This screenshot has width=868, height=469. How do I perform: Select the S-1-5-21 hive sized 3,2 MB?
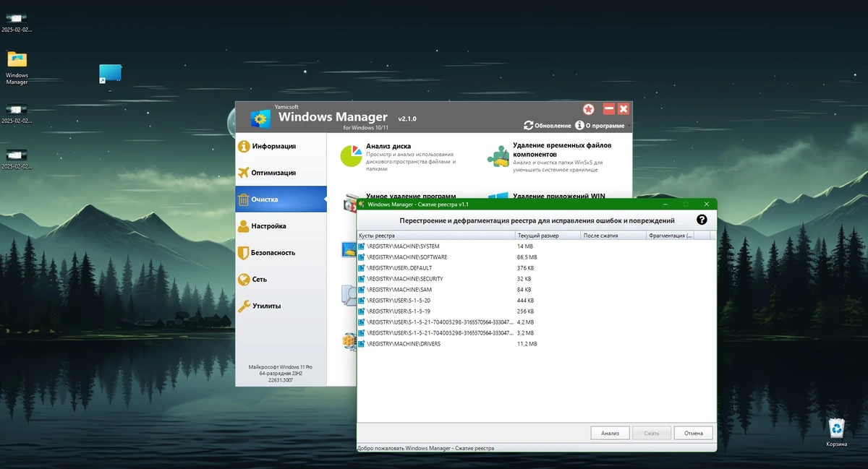535,333
